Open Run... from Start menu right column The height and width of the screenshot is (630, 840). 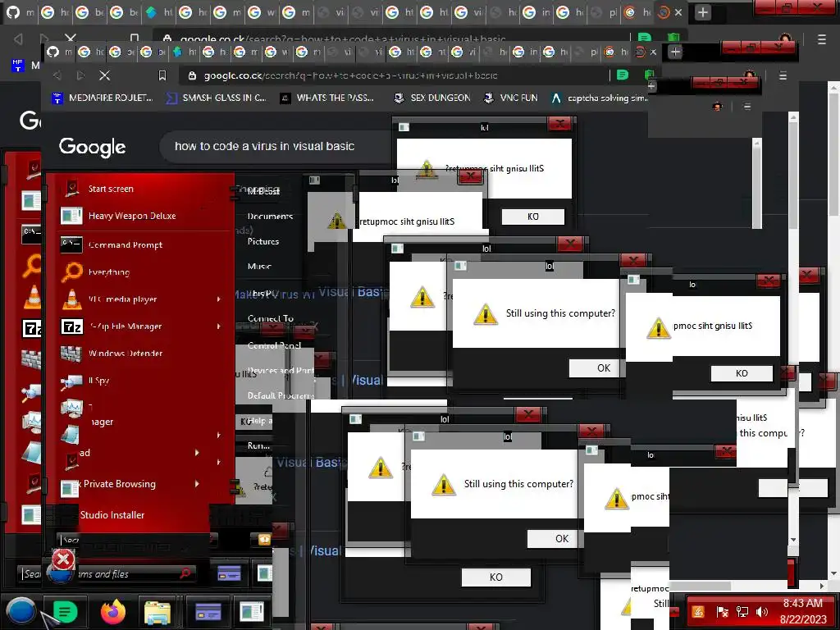[x=258, y=445]
